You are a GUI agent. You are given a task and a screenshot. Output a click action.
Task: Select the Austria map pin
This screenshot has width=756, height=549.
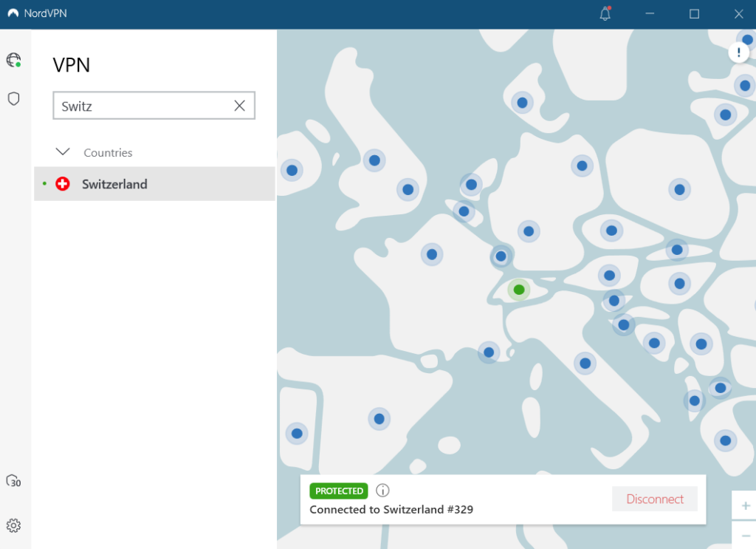[x=609, y=276]
